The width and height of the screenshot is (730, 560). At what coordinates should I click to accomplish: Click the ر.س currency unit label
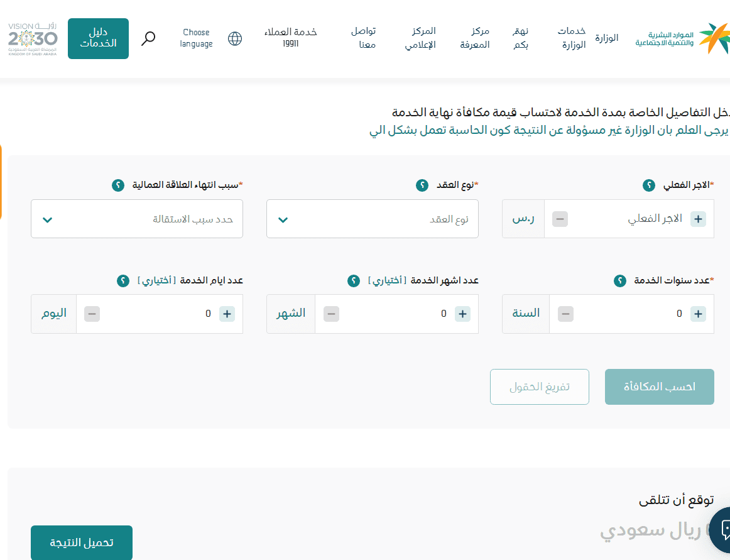click(523, 219)
